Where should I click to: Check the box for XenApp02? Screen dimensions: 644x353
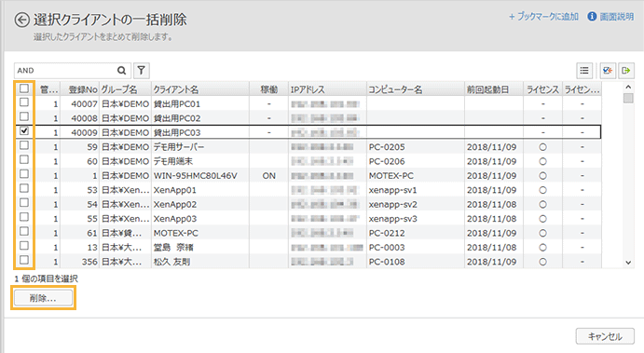coord(24,203)
